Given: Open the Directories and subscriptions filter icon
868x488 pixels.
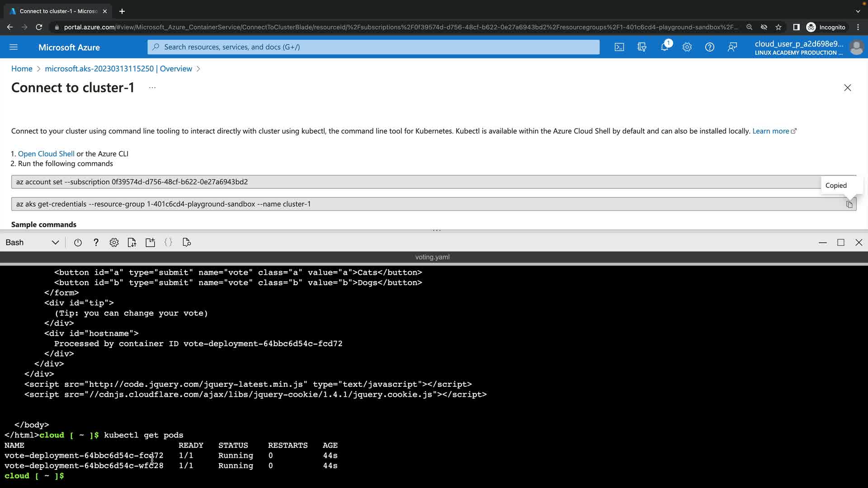Looking at the screenshot, I should 642,47.
